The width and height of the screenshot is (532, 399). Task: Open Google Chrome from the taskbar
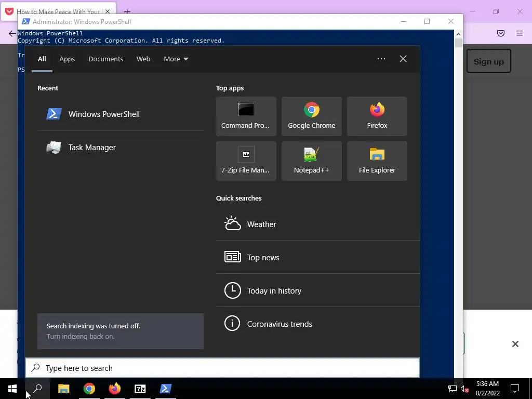click(x=89, y=389)
